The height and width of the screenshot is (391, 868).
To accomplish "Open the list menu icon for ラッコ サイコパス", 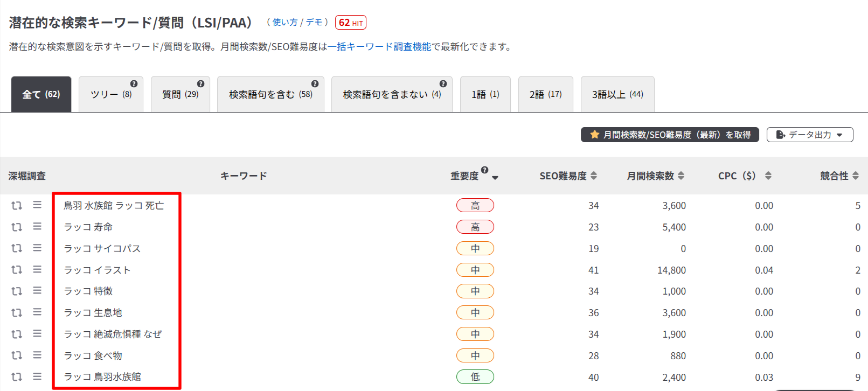I will point(37,248).
